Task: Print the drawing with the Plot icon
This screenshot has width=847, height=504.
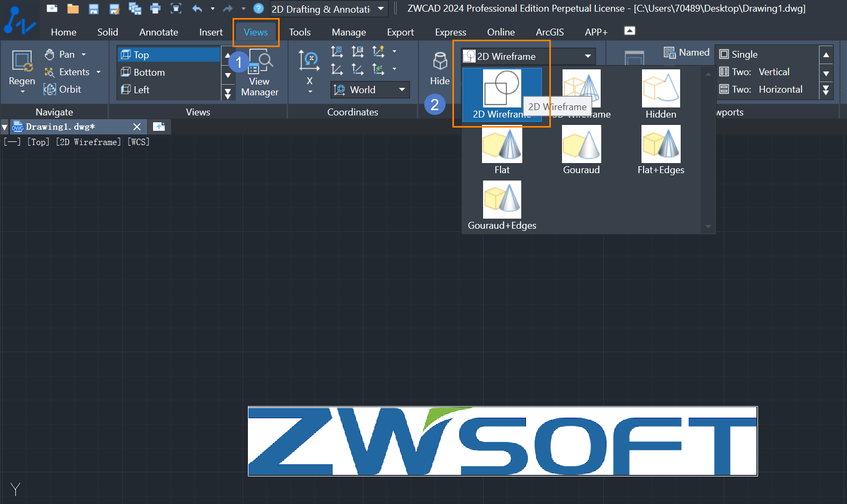Action: tap(155, 8)
